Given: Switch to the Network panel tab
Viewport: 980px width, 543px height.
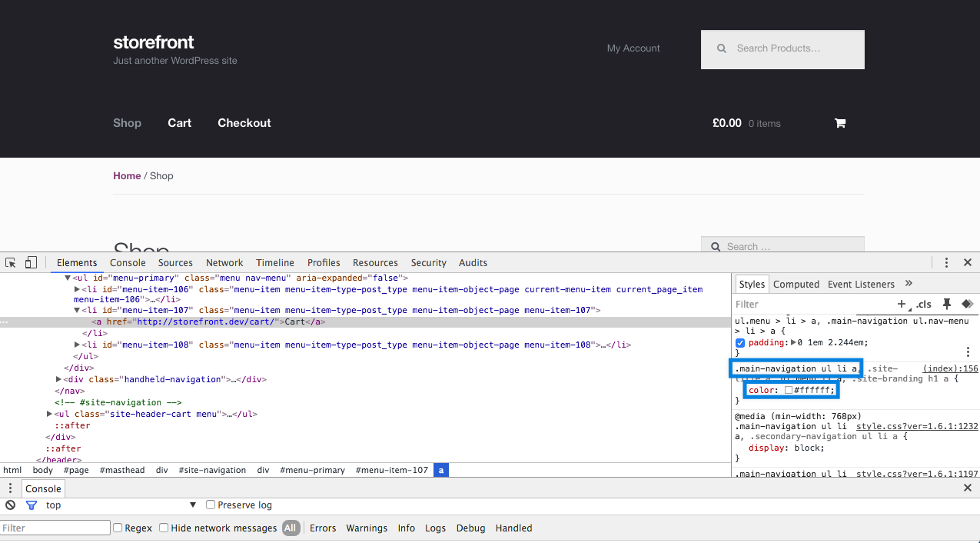Looking at the screenshot, I should point(224,262).
